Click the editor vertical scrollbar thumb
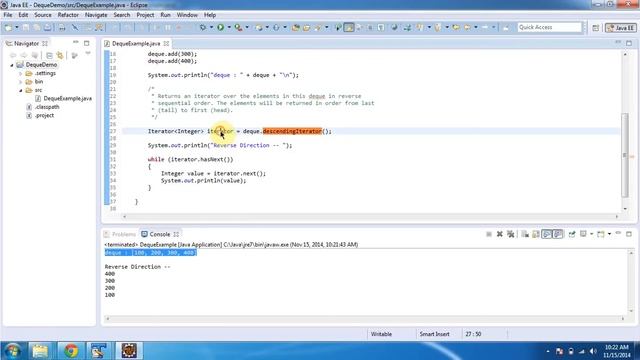 624,155
